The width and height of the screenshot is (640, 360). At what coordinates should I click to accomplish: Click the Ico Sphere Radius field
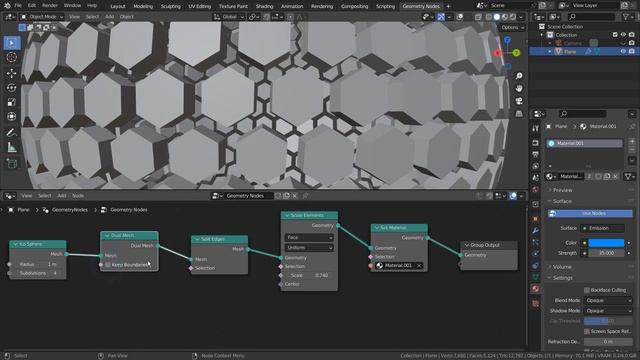pyautogui.click(x=38, y=264)
